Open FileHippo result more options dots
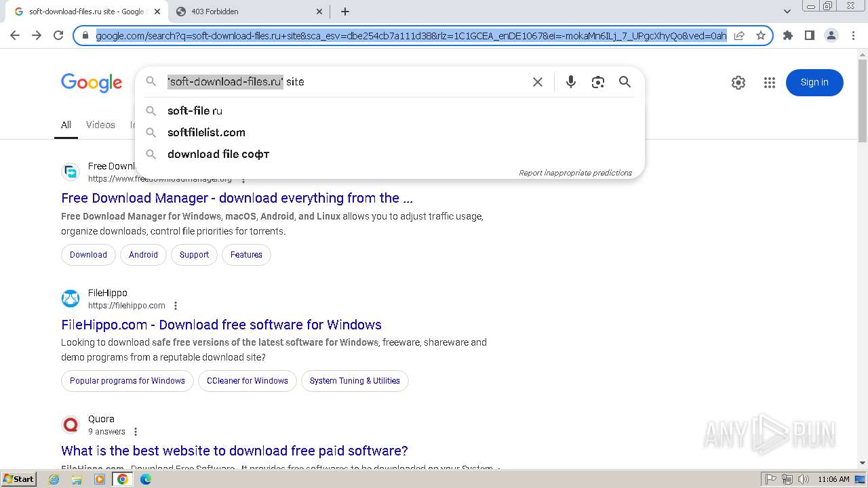Image resolution: width=868 pixels, height=488 pixels. point(176,306)
